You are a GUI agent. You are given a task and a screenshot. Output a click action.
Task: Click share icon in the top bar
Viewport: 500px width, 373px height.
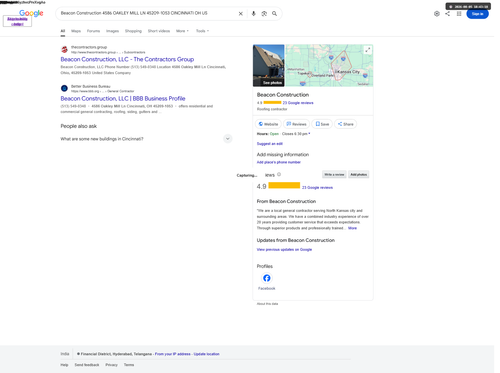[x=447, y=14]
